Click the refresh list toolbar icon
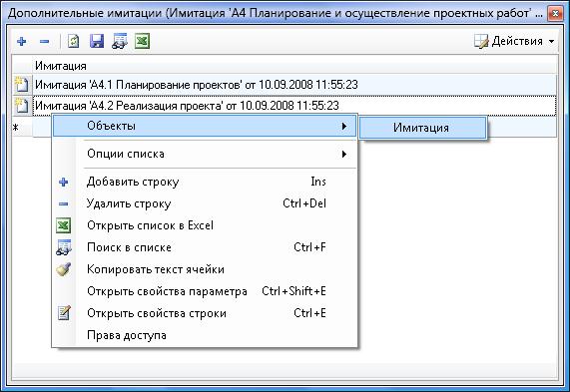This screenshot has height=392, width=570. (x=74, y=42)
